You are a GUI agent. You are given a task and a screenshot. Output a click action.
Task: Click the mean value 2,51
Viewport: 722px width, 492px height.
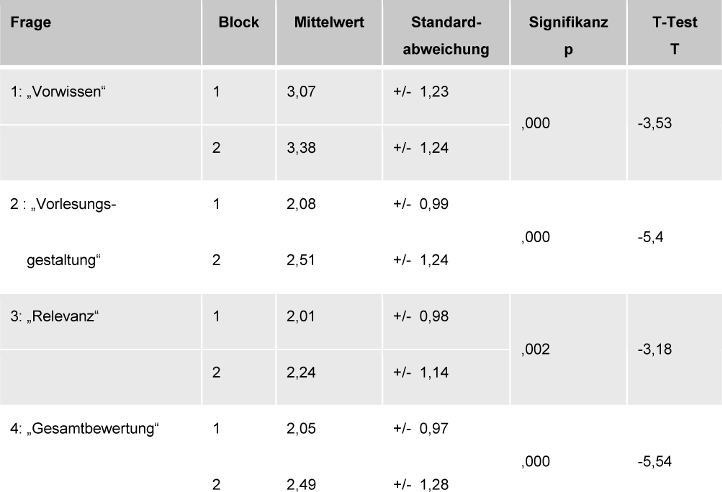[x=300, y=261]
